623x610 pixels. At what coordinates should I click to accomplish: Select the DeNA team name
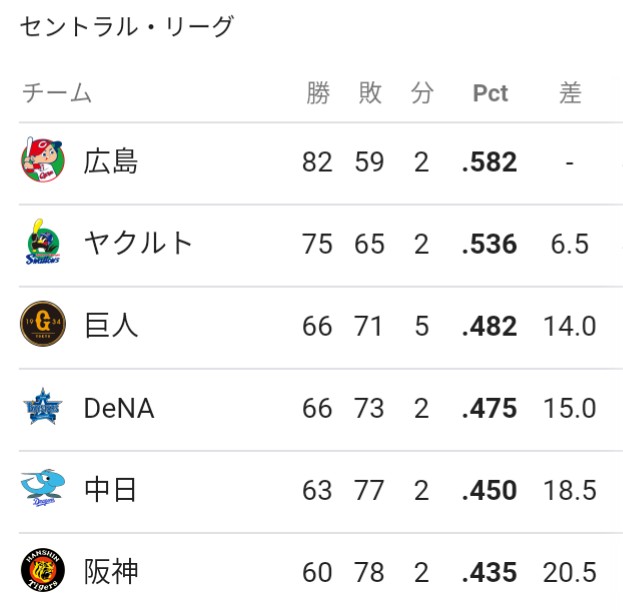pyautogui.click(x=119, y=408)
